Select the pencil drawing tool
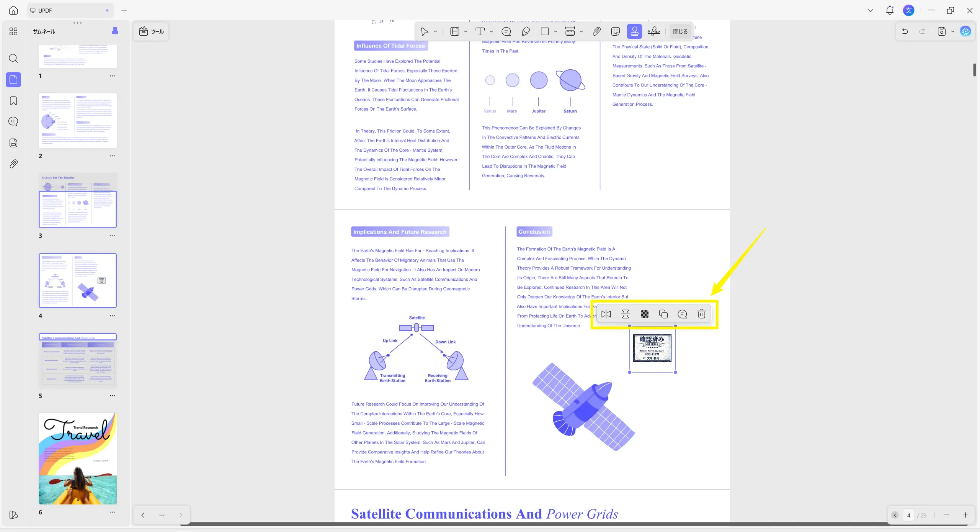 coord(526,31)
